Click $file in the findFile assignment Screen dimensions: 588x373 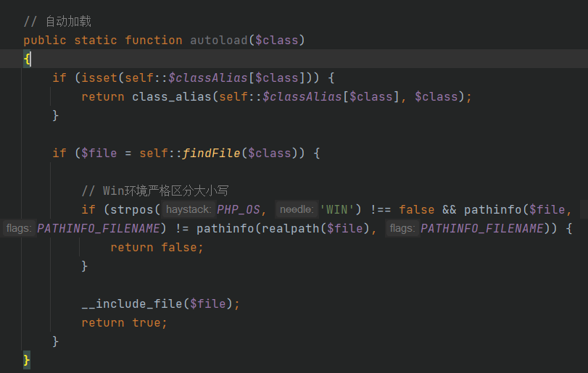(99, 153)
